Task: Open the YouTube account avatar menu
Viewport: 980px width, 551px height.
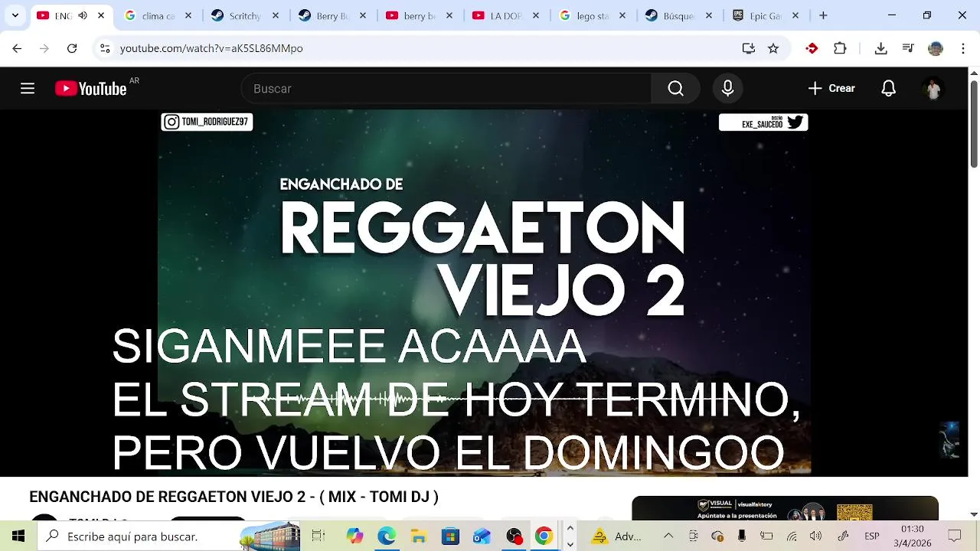Action: click(x=933, y=89)
